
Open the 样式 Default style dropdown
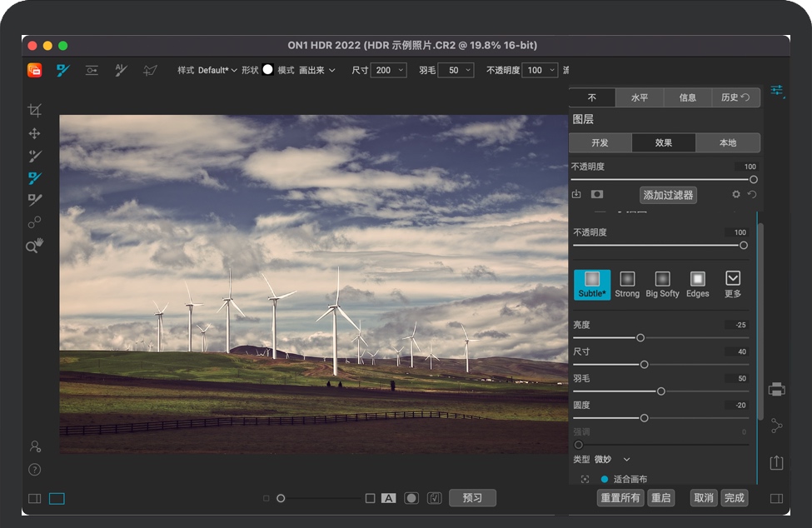point(217,71)
